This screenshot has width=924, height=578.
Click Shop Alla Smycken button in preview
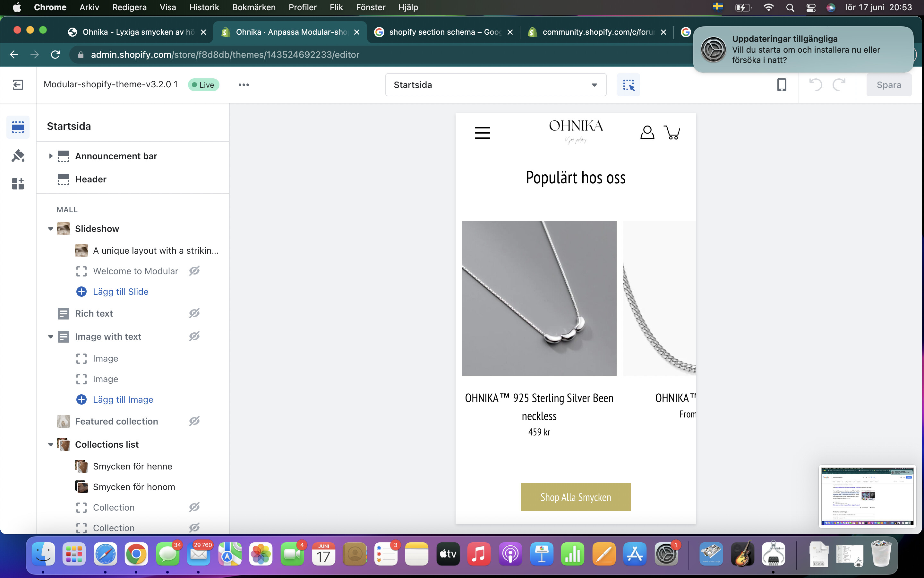(x=575, y=497)
